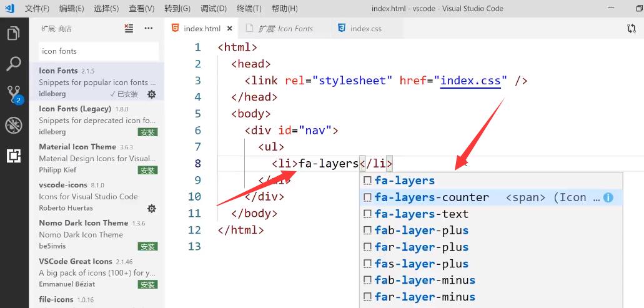Choose fab-layer-plus suggestion

pyautogui.click(x=491, y=231)
